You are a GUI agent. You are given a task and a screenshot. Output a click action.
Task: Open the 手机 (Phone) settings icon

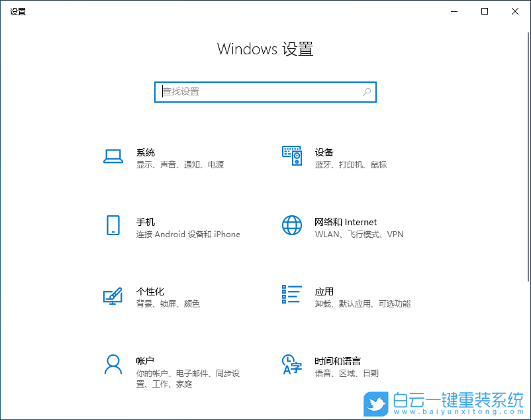click(x=113, y=226)
